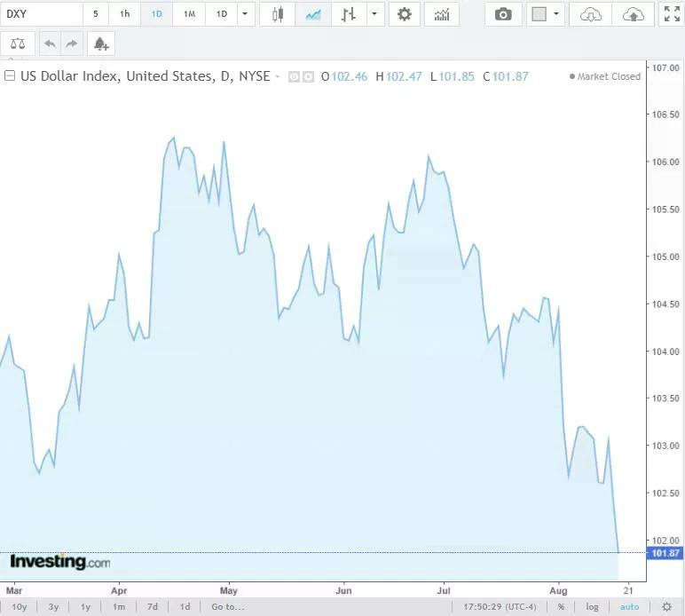This screenshot has width=685, height=616.
Task: Set range to 1m
Action: (118, 607)
